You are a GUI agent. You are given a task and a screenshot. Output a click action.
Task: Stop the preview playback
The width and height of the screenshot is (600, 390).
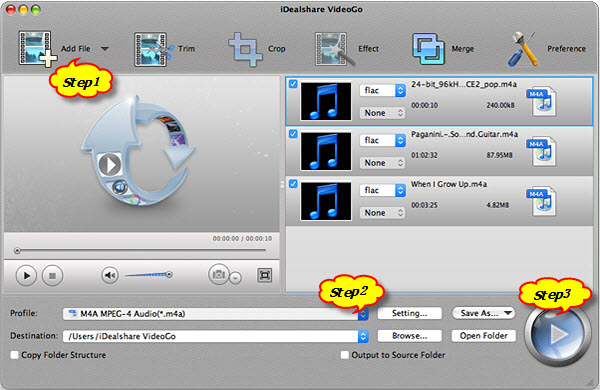[52, 276]
